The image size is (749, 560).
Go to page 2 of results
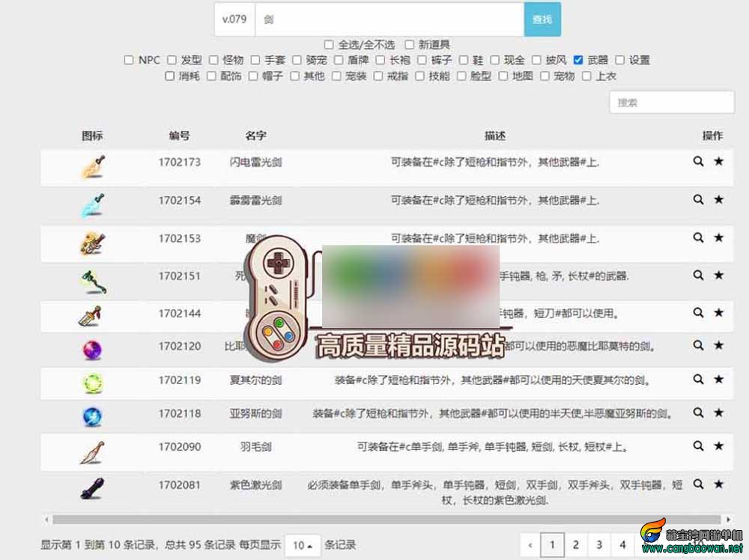(x=575, y=545)
